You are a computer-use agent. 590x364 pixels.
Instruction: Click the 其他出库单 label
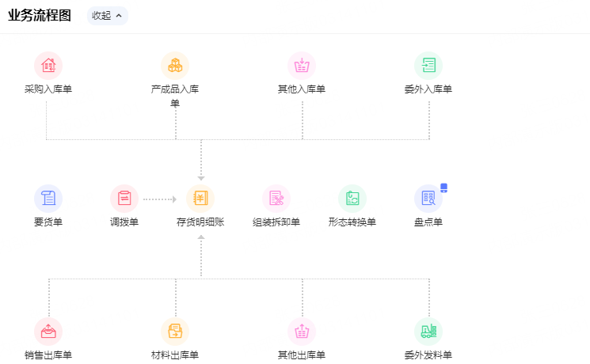[302, 355]
